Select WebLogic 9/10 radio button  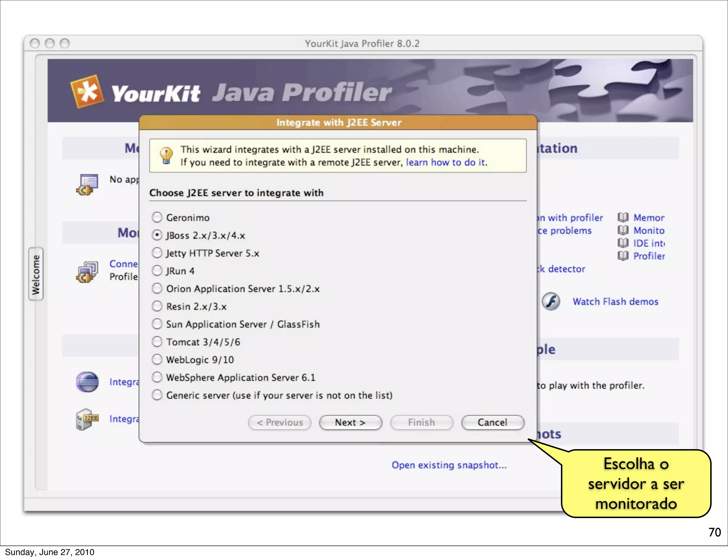(x=157, y=359)
